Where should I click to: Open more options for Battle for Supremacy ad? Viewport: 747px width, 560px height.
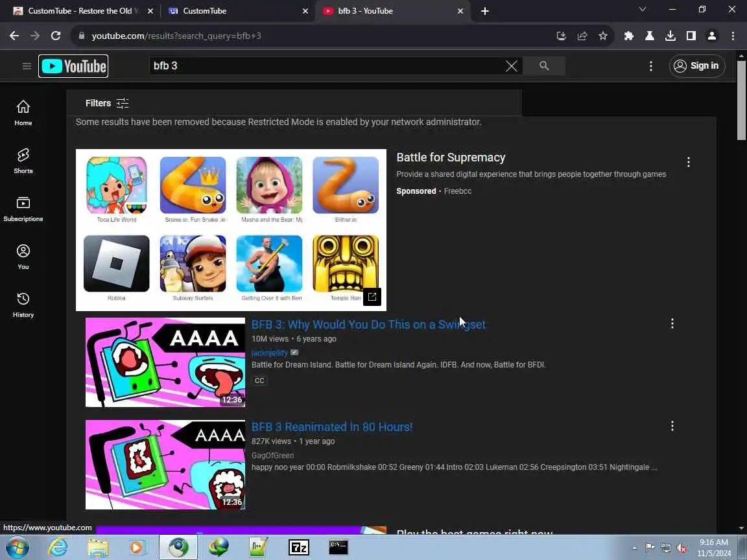click(689, 163)
